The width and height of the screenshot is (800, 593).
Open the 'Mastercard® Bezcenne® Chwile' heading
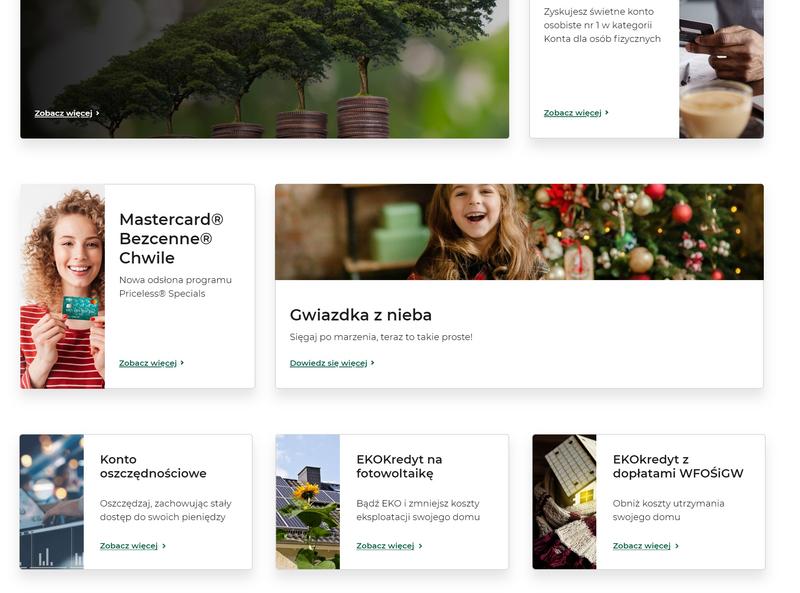pos(171,238)
